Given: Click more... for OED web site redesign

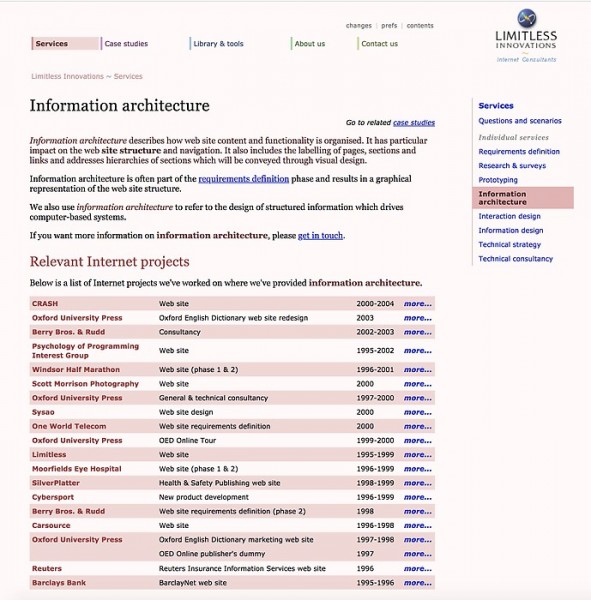Looking at the screenshot, I should (418, 318).
